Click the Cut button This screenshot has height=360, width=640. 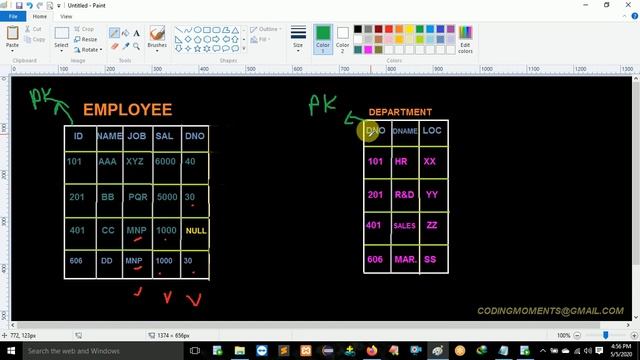point(33,29)
